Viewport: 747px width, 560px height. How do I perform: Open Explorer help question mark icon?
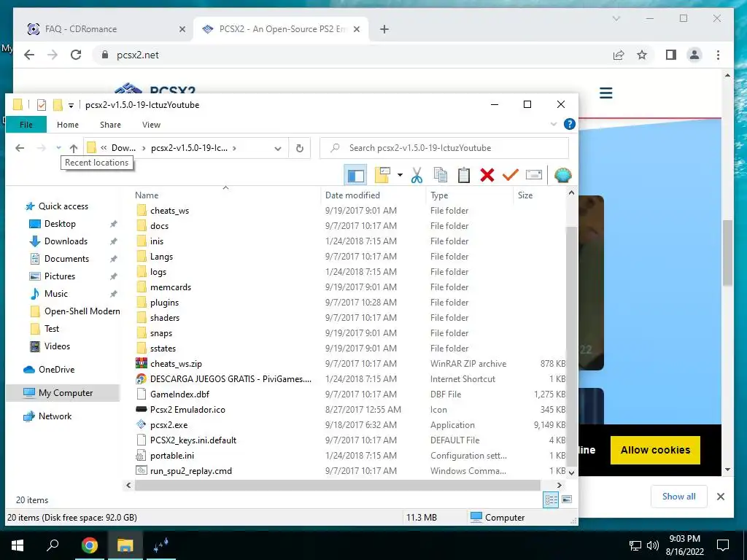[x=569, y=124]
